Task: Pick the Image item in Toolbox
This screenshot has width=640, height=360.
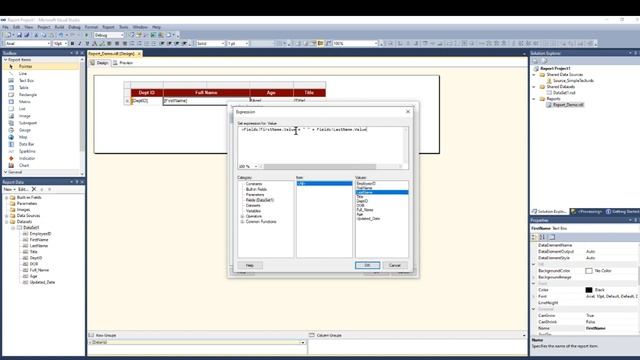Action: 24,116
